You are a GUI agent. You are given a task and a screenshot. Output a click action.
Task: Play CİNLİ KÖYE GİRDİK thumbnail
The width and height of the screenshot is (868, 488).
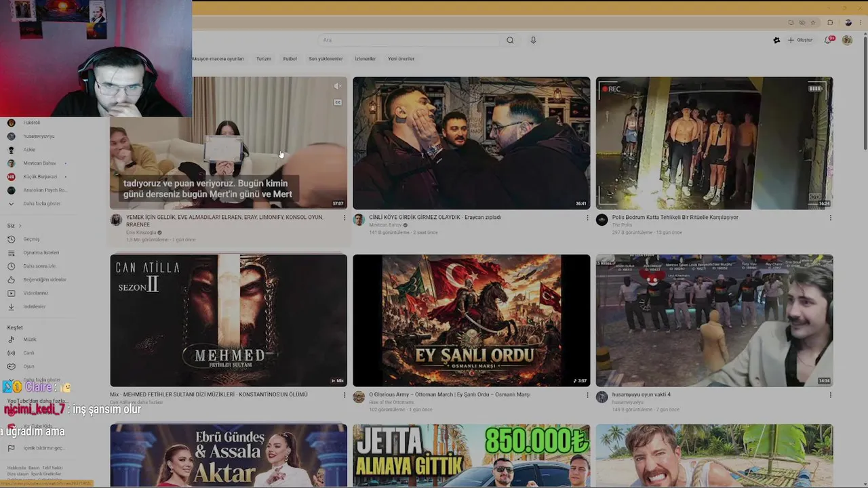(x=471, y=143)
